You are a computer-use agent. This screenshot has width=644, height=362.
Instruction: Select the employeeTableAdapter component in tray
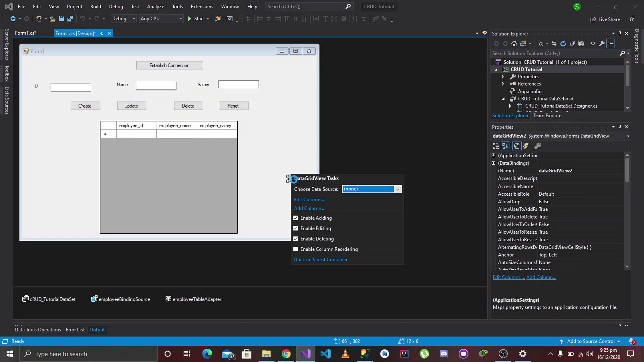point(193,299)
